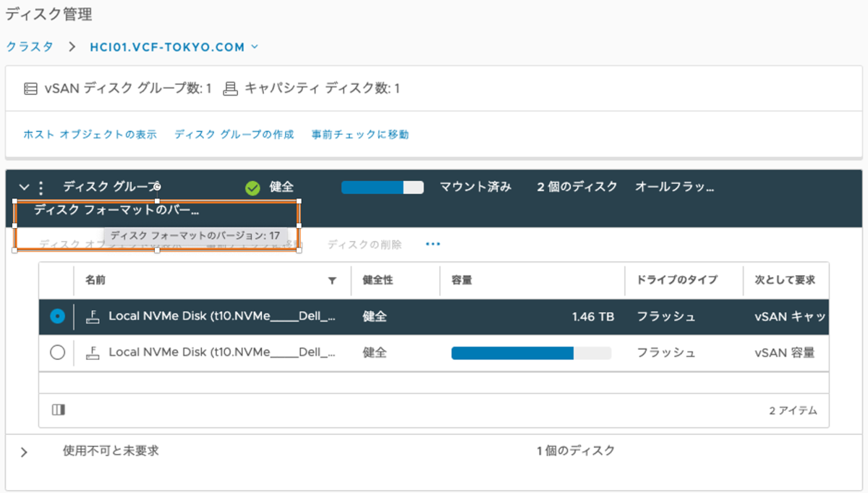The width and height of the screenshot is (868, 493).
Task: Click flash disk icon in vSAN キャッシュ row
Action: 93,316
